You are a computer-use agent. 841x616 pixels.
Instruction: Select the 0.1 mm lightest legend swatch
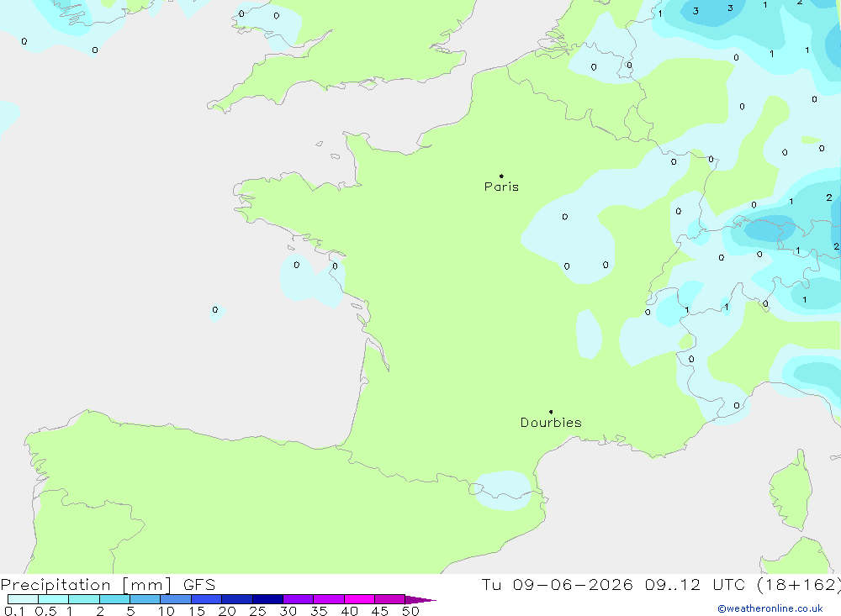coord(23,599)
